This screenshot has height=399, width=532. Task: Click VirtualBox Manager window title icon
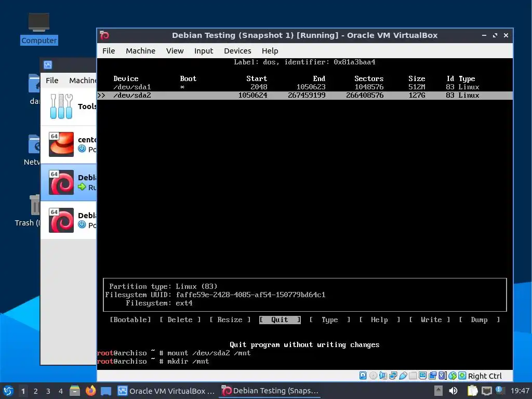click(48, 65)
